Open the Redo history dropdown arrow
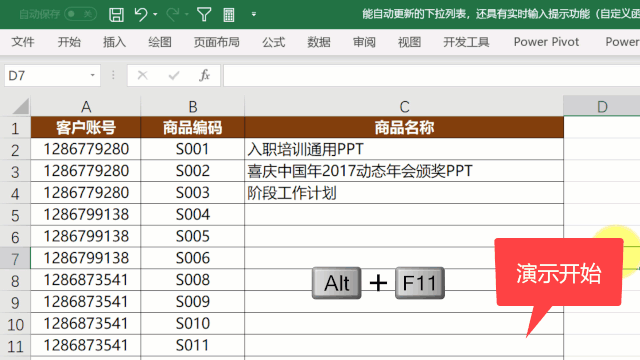 [187, 15]
